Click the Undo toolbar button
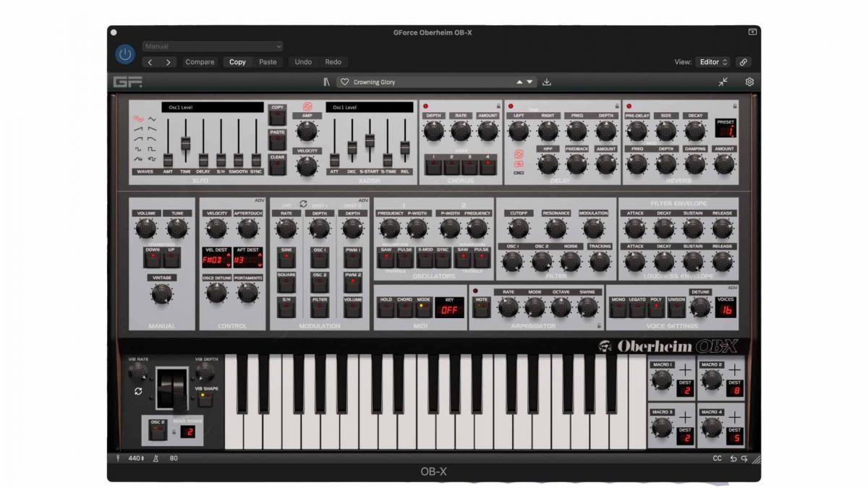The width and height of the screenshot is (868, 488). coord(303,62)
